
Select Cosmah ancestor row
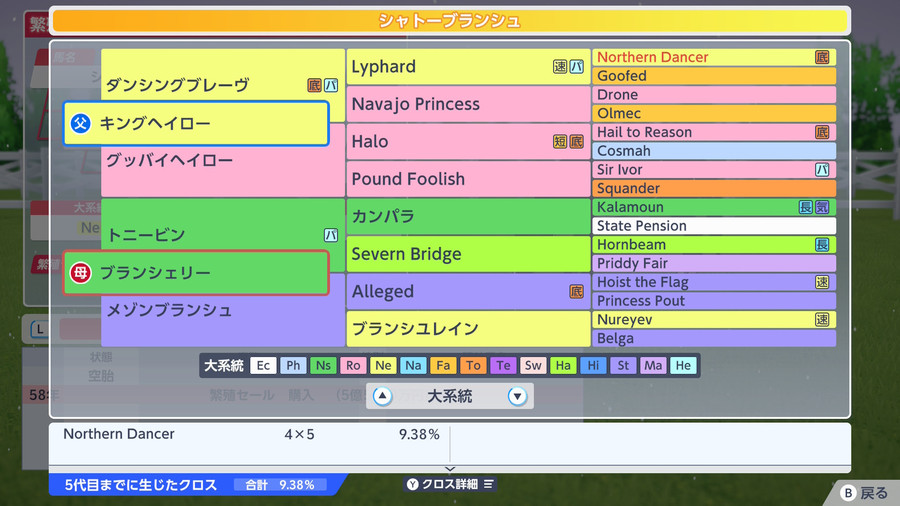tap(714, 151)
